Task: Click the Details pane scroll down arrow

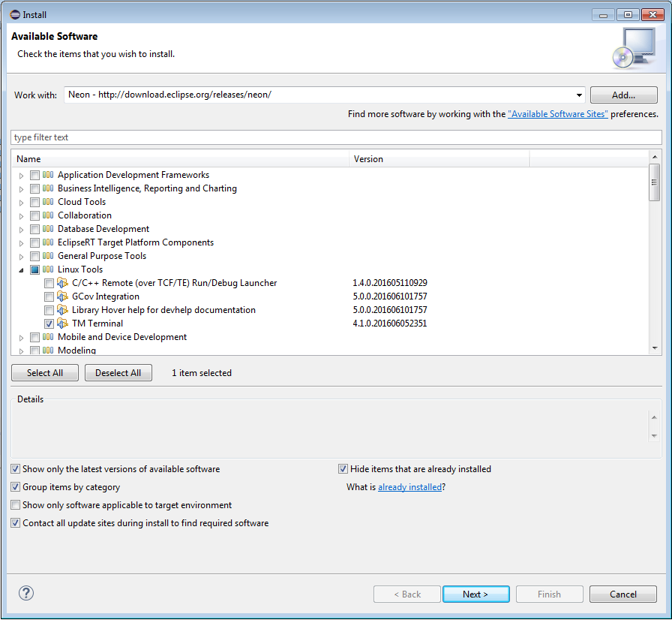Action: (x=654, y=435)
